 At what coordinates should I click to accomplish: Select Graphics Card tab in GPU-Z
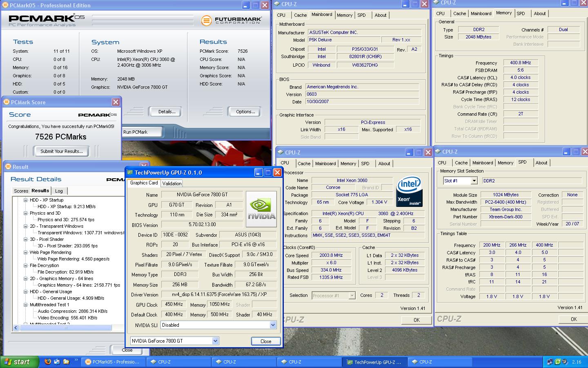pyautogui.click(x=144, y=183)
